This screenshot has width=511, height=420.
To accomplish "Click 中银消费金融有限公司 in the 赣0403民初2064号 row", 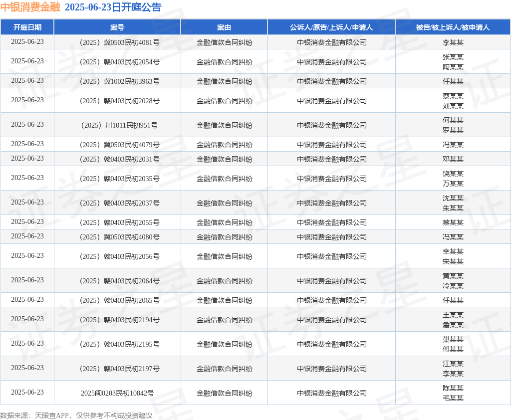I will coord(332,281).
